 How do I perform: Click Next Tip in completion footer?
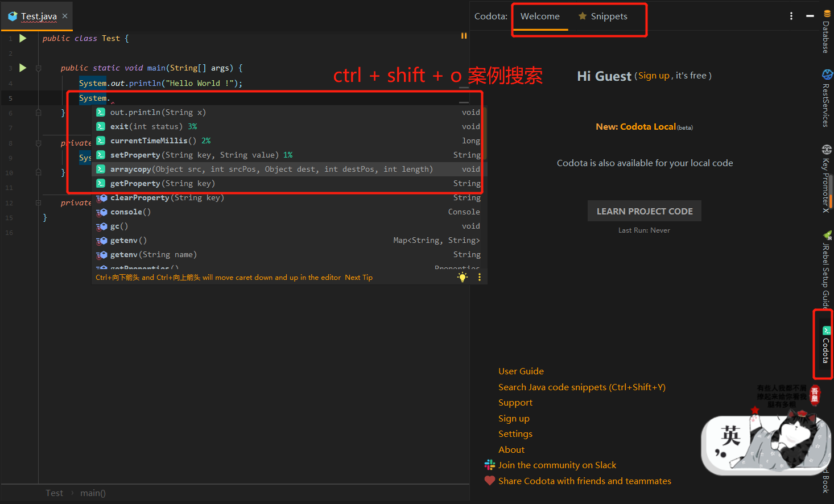(x=358, y=278)
